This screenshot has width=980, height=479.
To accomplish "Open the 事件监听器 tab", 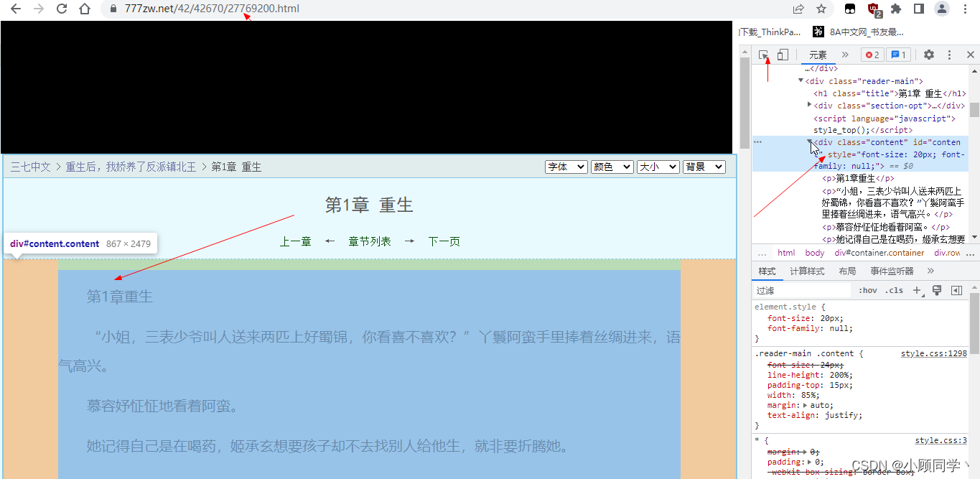I will [892, 271].
